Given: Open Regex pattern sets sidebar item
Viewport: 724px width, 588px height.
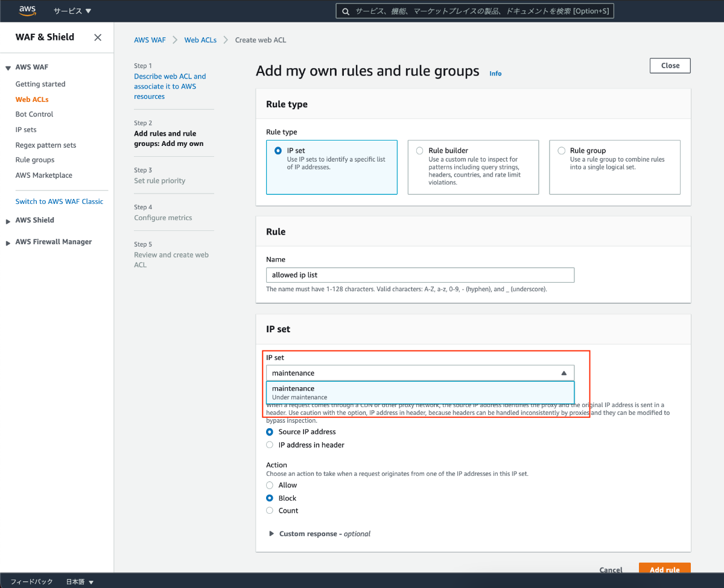Looking at the screenshot, I should point(46,145).
